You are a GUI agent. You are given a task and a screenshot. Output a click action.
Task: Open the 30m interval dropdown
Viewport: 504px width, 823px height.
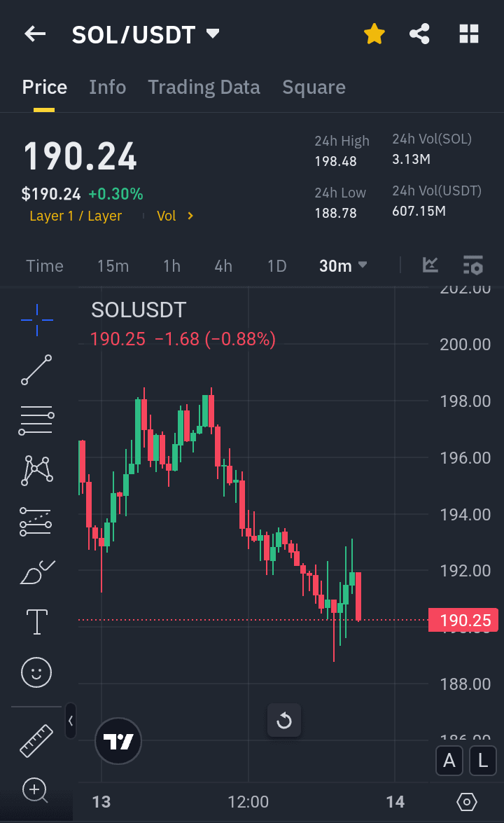click(x=343, y=265)
